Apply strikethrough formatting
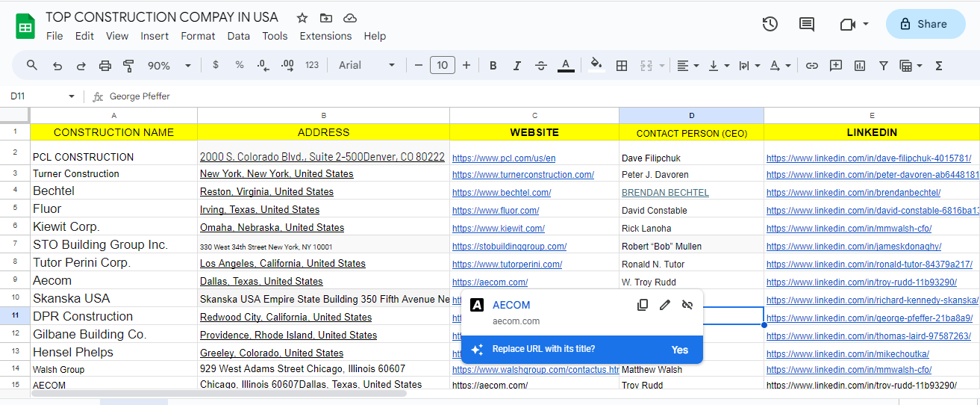 tap(541, 66)
